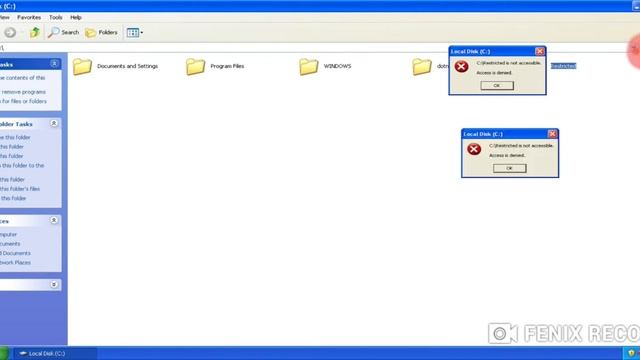Click the 'Documents and Settings' folder label
This screenshot has width=640, height=360.
[x=127, y=66]
